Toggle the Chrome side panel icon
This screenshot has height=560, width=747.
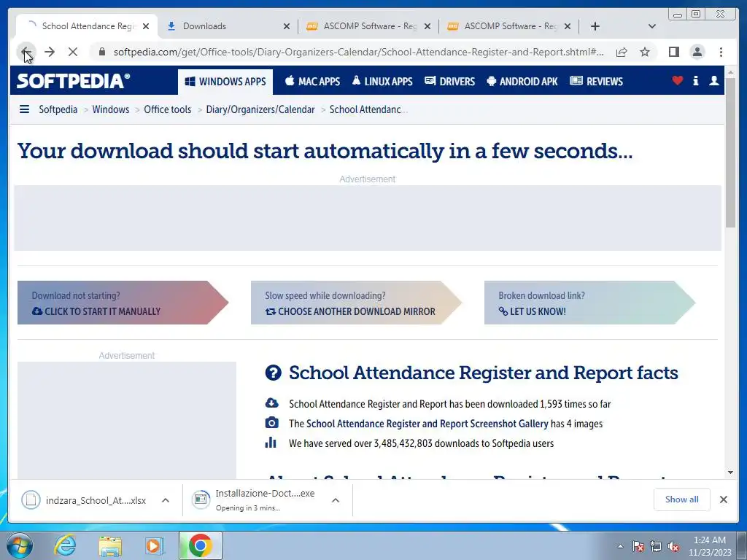673,52
